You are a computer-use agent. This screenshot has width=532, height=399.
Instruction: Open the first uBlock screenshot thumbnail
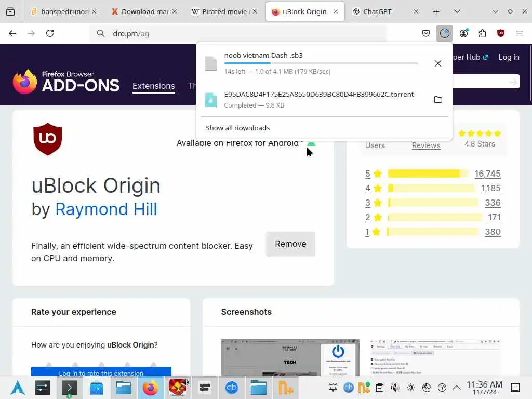point(290,357)
